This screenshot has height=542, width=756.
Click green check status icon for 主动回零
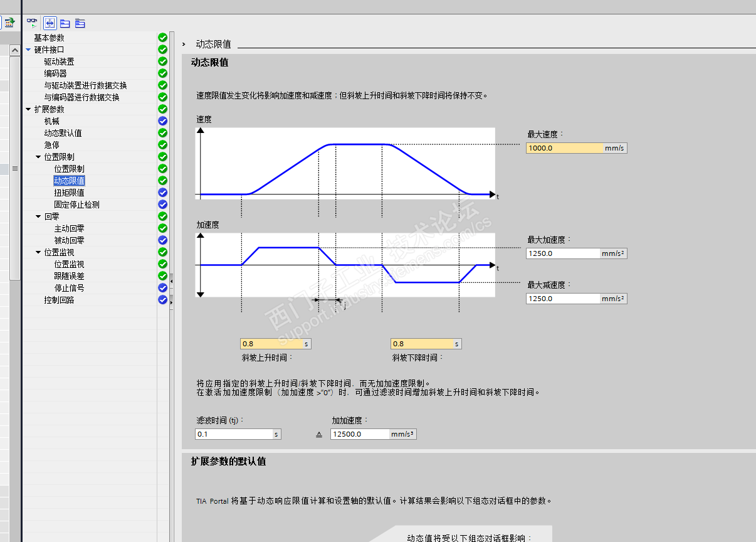point(162,228)
